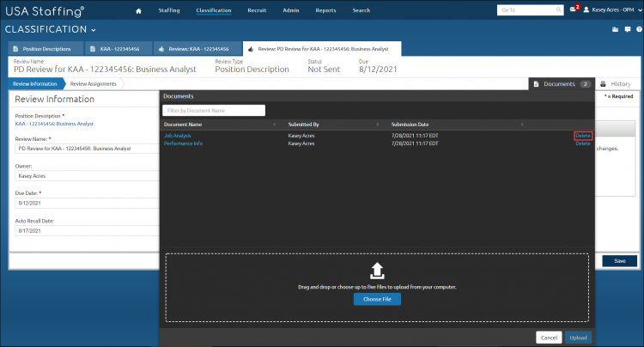
Task: Select the Review Assignments step
Action: click(x=94, y=84)
